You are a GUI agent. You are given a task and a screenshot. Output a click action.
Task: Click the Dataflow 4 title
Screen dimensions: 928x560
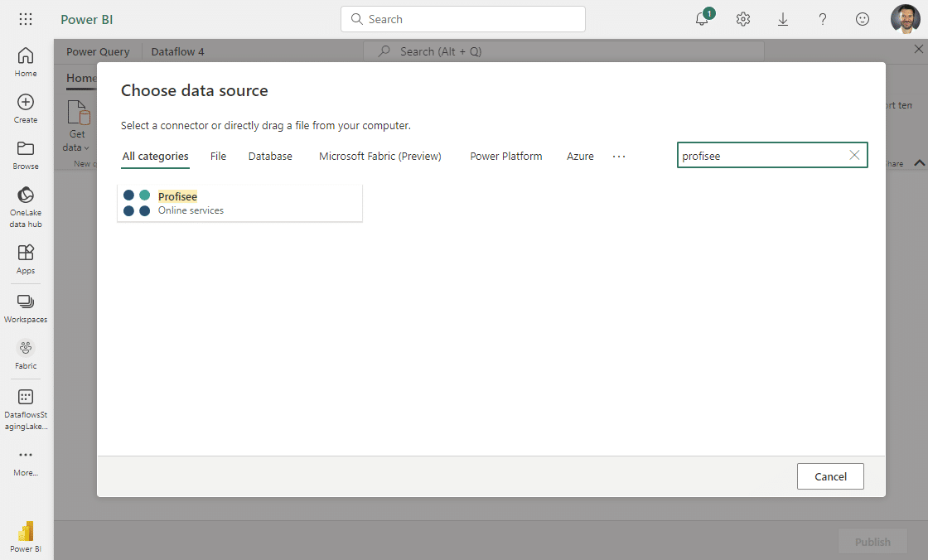177,51
